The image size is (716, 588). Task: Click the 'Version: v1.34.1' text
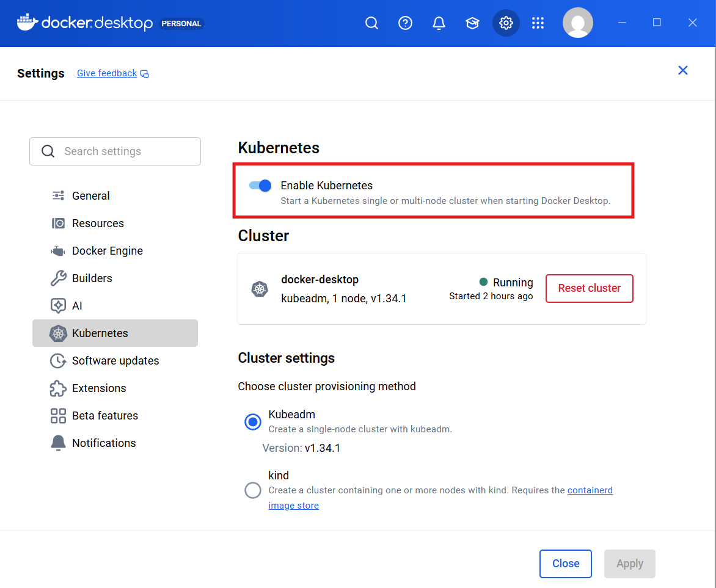(x=301, y=448)
